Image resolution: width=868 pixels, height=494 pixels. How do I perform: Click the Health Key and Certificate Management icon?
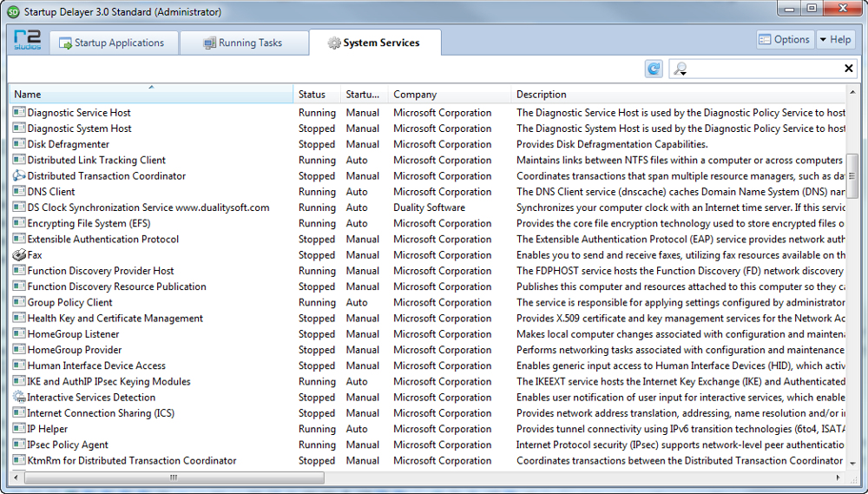(19, 318)
